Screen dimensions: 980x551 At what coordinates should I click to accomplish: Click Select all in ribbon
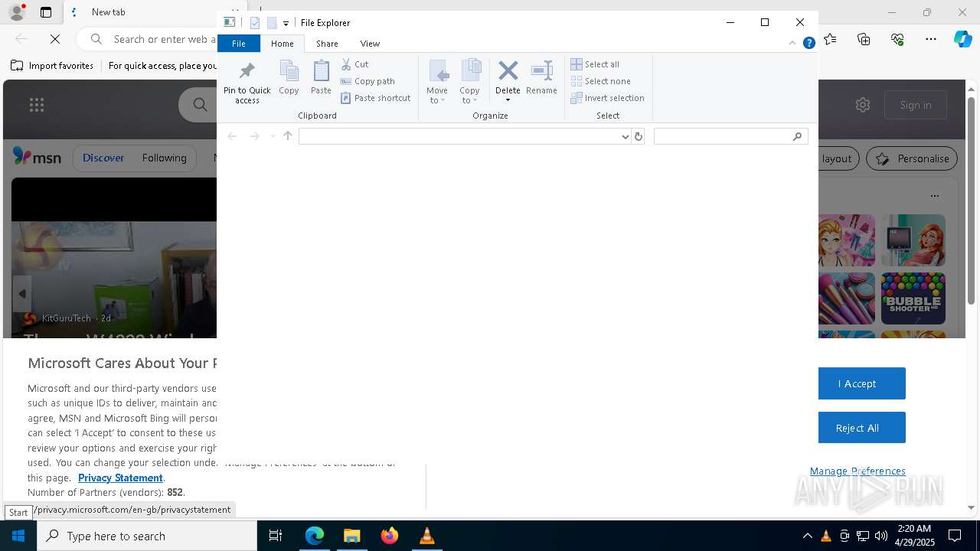[x=595, y=64]
